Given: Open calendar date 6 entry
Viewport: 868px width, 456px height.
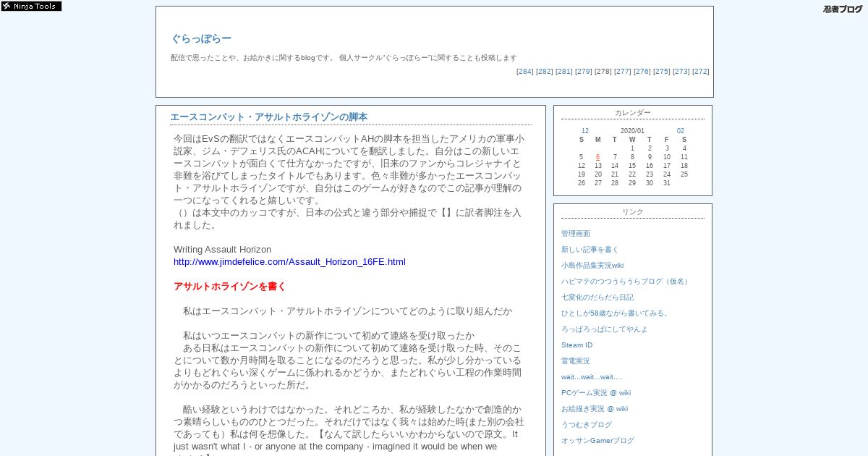Looking at the screenshot, I should (598, 157).
